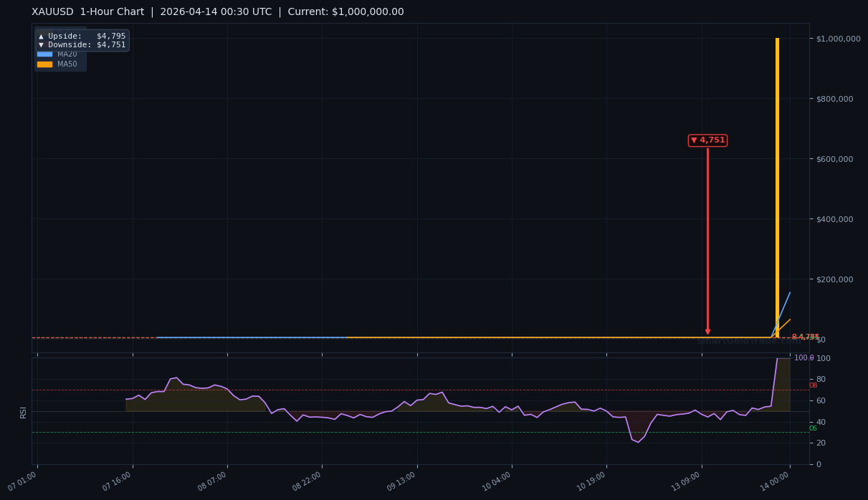Screen dimensions: 868x500
Task: Click the Upside triangle indicator icon
Action: [41, 36]
